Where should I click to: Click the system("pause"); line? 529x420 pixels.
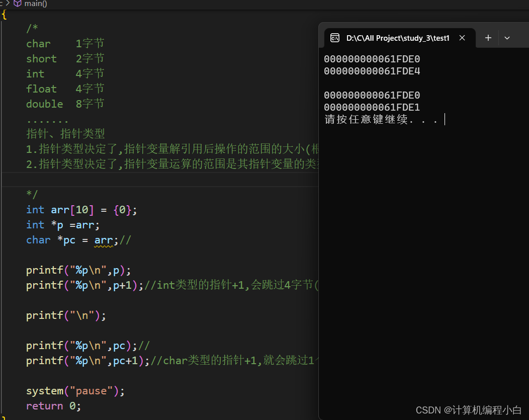(x=75, y=391)
